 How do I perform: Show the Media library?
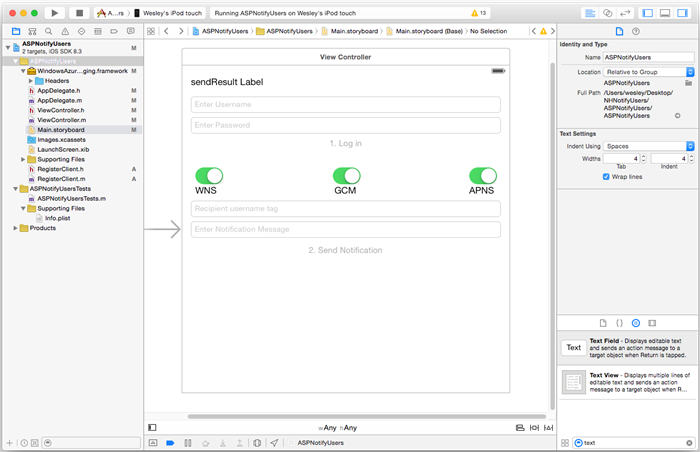[652, 323]
